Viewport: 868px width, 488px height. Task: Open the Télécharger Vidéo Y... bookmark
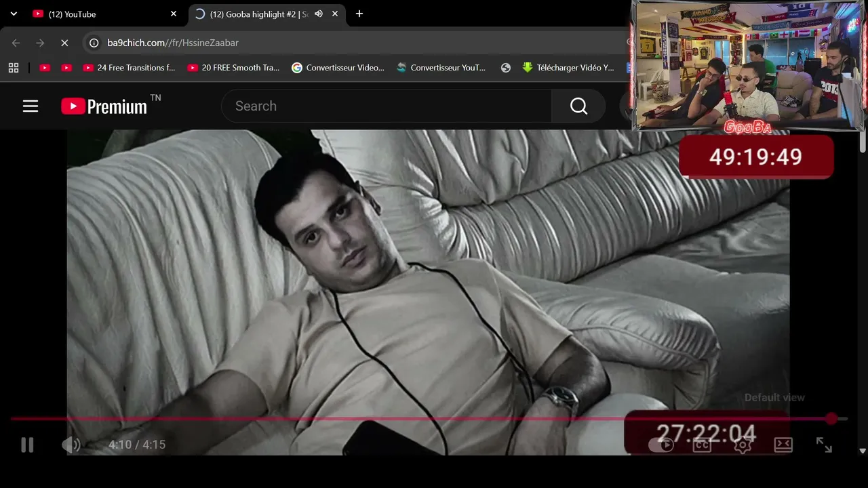[568, 68]
